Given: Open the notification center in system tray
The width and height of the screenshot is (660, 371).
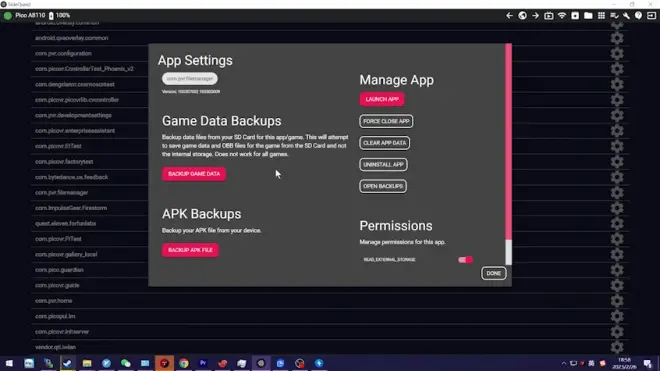Looking at the screenshot, I should pos(647,363).
